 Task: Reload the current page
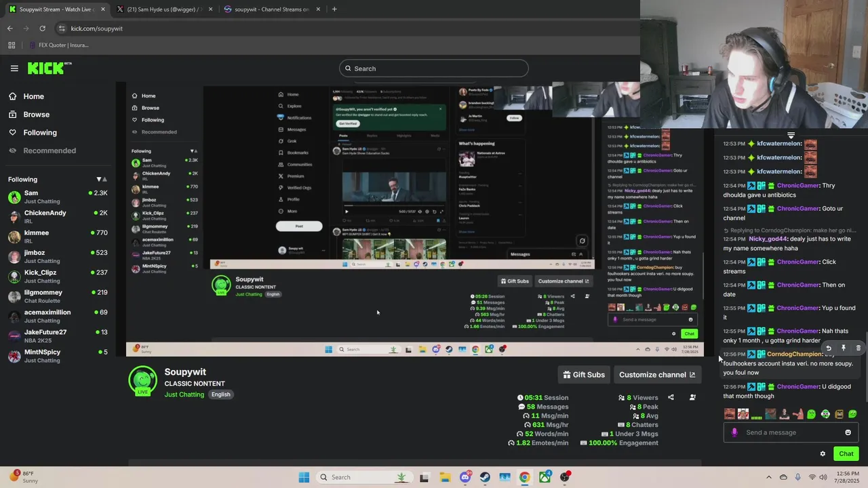tap(42, 28)
